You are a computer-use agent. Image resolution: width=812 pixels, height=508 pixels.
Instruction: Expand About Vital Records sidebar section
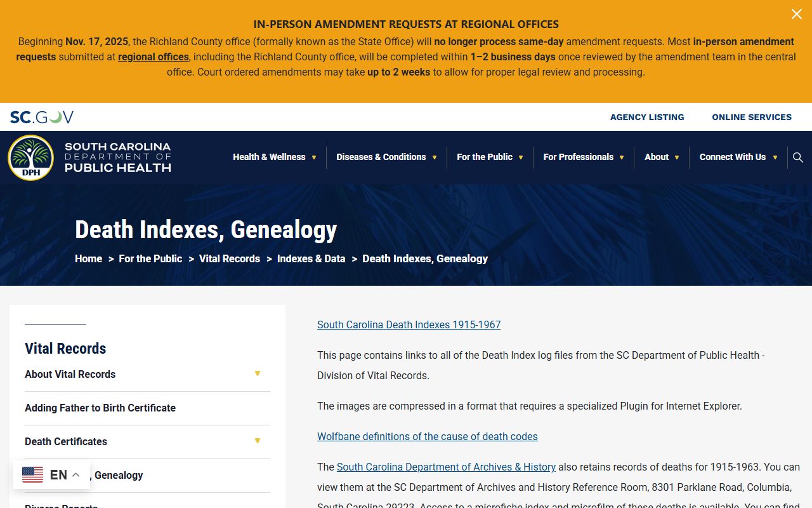point(258,373)
